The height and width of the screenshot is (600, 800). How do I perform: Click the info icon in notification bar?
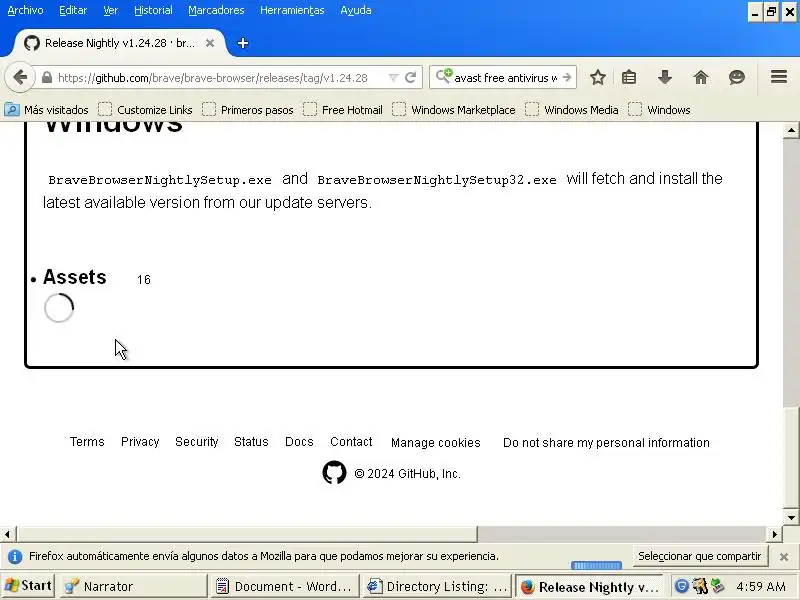point(15,557)
